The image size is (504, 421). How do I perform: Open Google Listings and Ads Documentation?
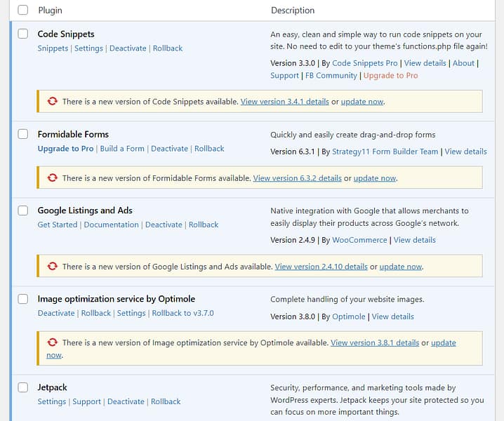(x=111, y=225)
